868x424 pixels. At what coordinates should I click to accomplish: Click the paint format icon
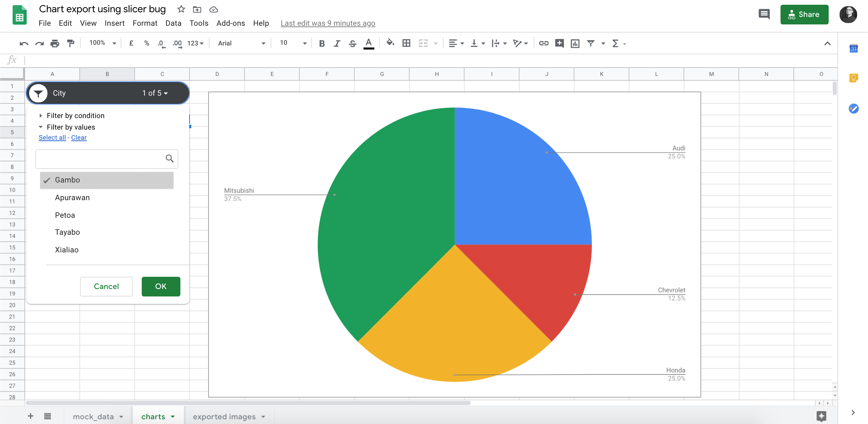click(x=71, y=43)
